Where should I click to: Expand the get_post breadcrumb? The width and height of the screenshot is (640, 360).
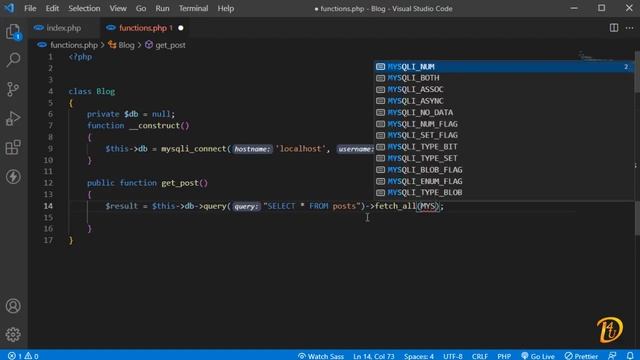(x=170, y=45)
